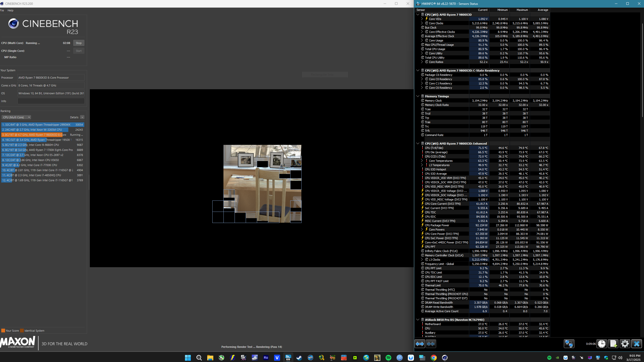
Task: Click the Sensor column header in HWiNFO
Action: coord(442,10)
